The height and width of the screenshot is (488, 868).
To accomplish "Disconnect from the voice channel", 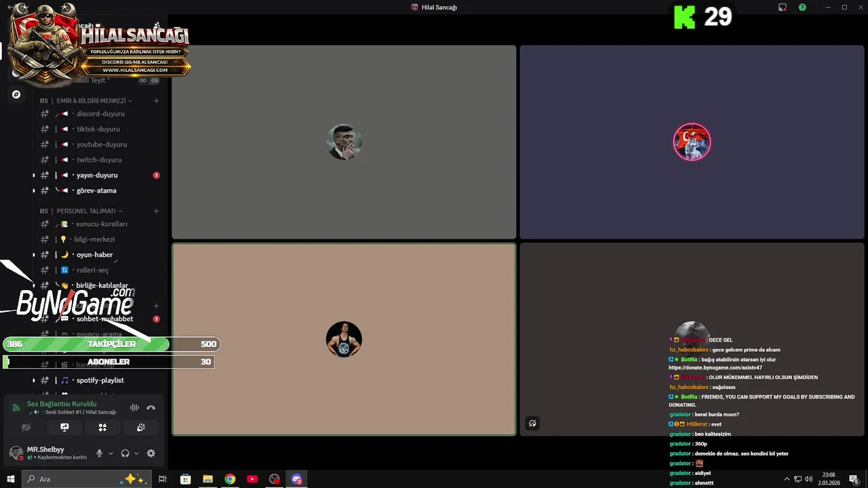I will [151, 408].
